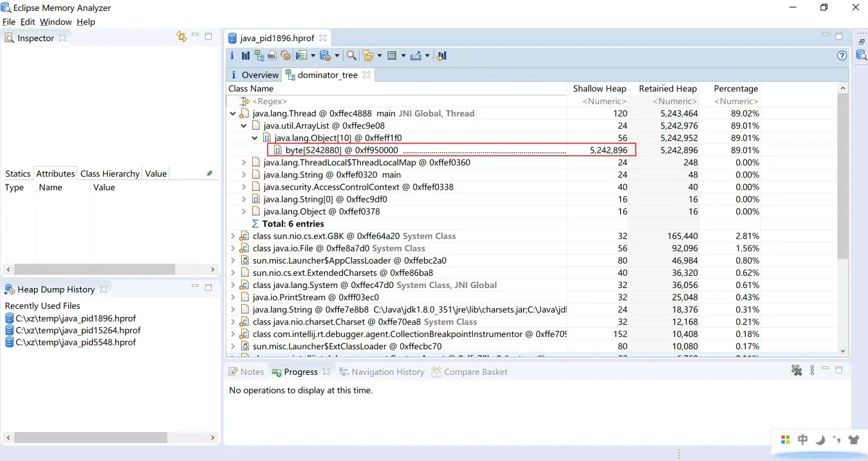
Task: Open the Dominator Tree toolbar icon
Action: tap(259, 56)
